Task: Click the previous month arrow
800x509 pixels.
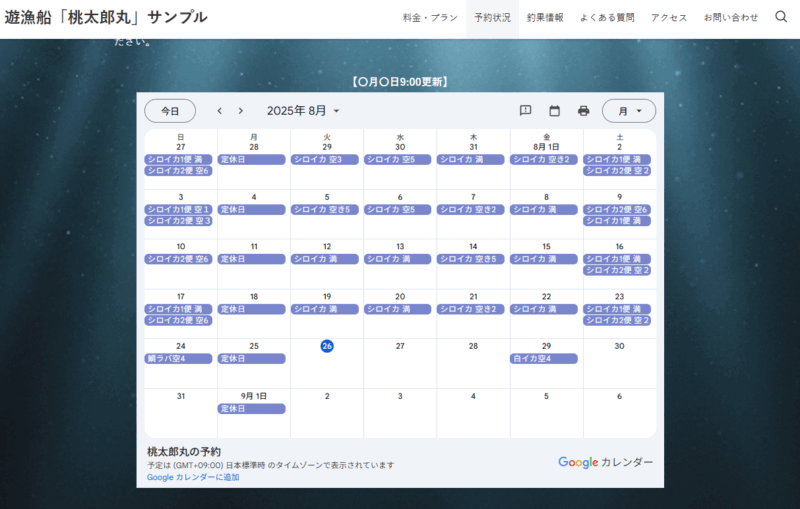Action: 221,111
